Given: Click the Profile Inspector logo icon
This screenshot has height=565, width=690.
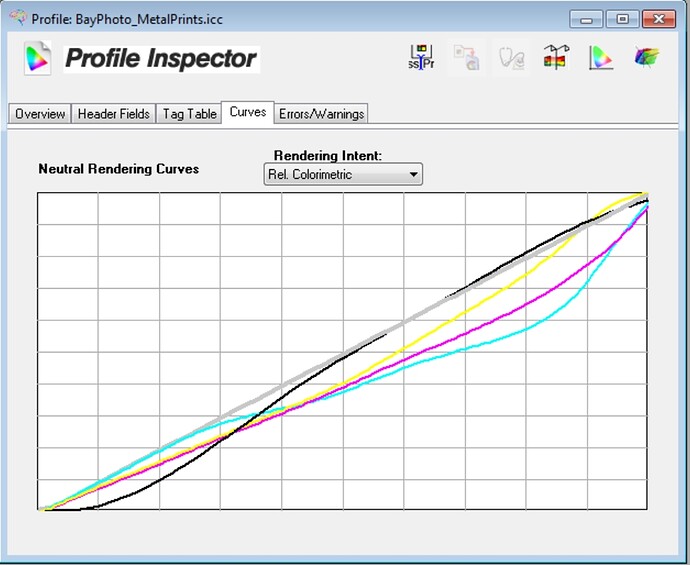Looking at the screenshot, I should tap(37, 58).
